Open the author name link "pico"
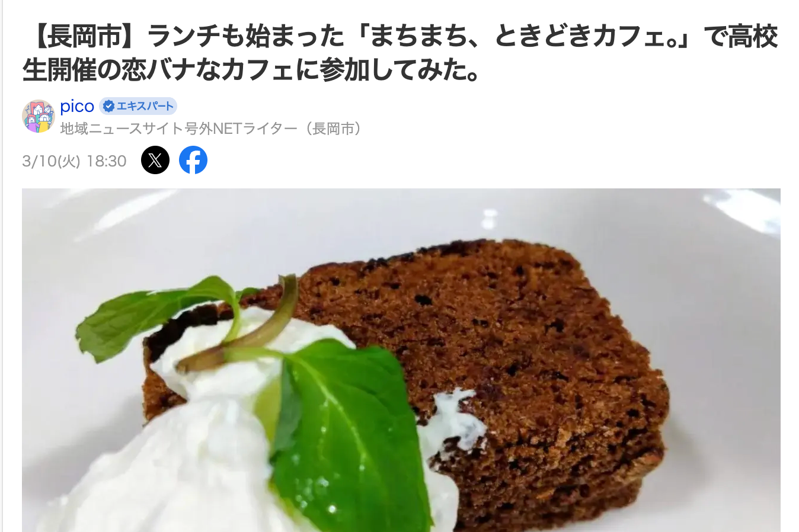This screenshot has width=799, height=532. point(77,107)
